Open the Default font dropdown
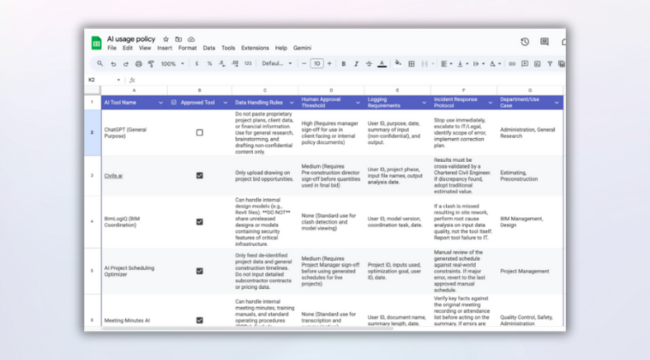Screen dimensions: 650x360 276,64
